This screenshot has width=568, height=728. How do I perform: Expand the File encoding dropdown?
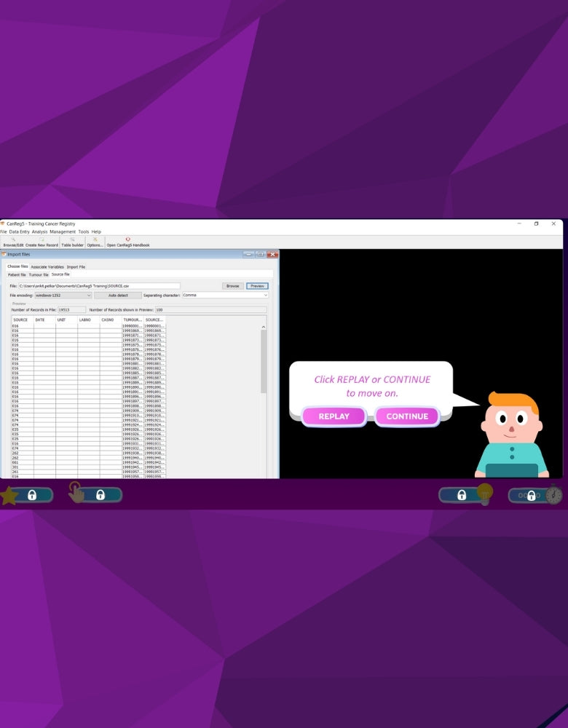click(63, 296)
